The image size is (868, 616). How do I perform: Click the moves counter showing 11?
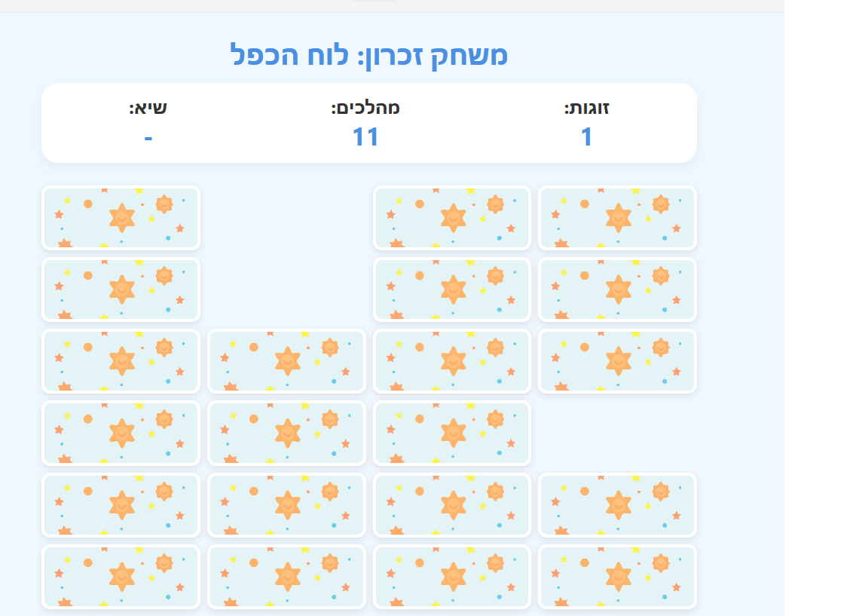(x=365, y=137)
